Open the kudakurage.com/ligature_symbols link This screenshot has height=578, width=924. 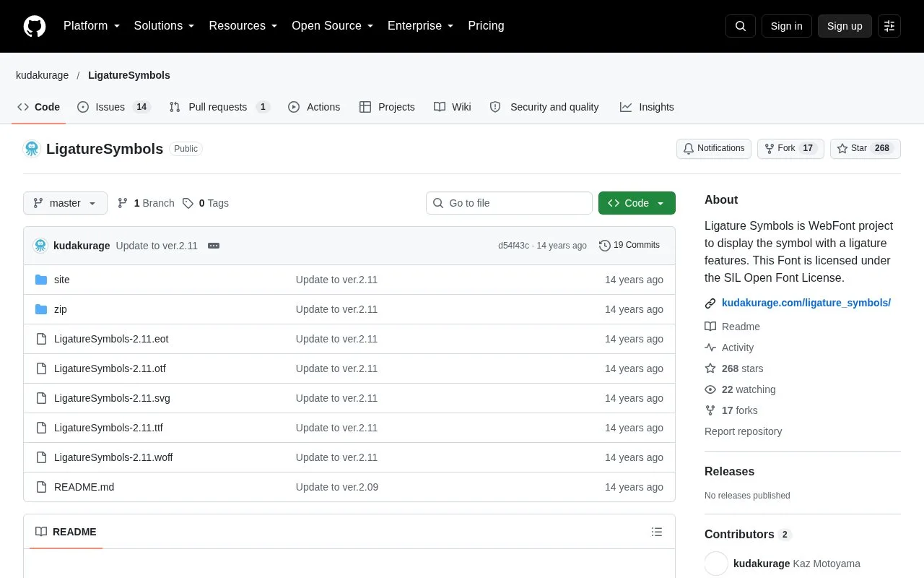[806, 303]
